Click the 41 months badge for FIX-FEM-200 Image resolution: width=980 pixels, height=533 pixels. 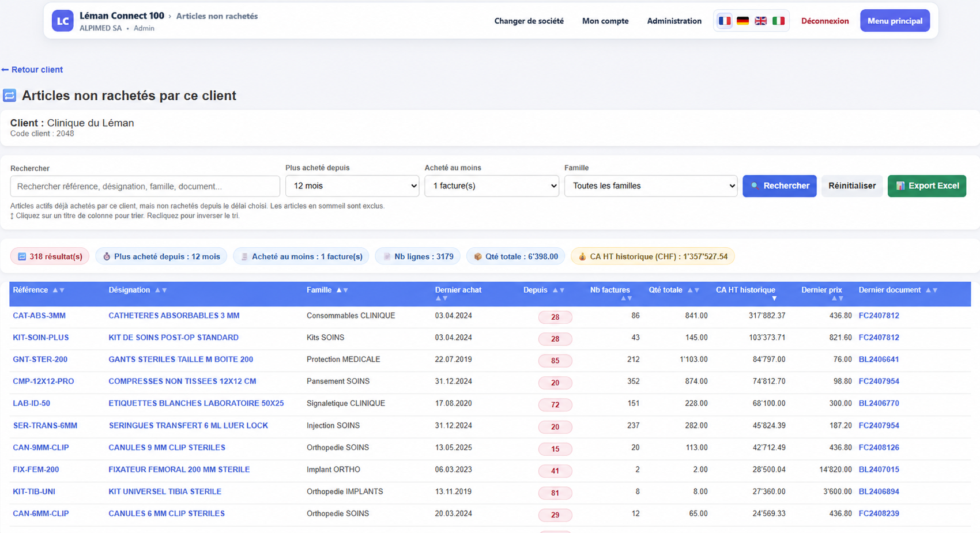point(555,471)
